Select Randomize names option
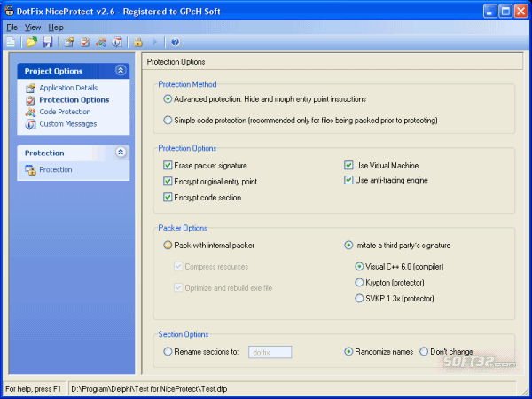532x399 pixels. [348, 351]
